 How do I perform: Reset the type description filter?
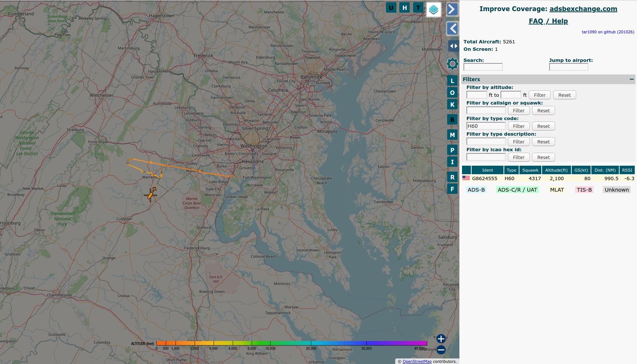(x=544, y=142)
